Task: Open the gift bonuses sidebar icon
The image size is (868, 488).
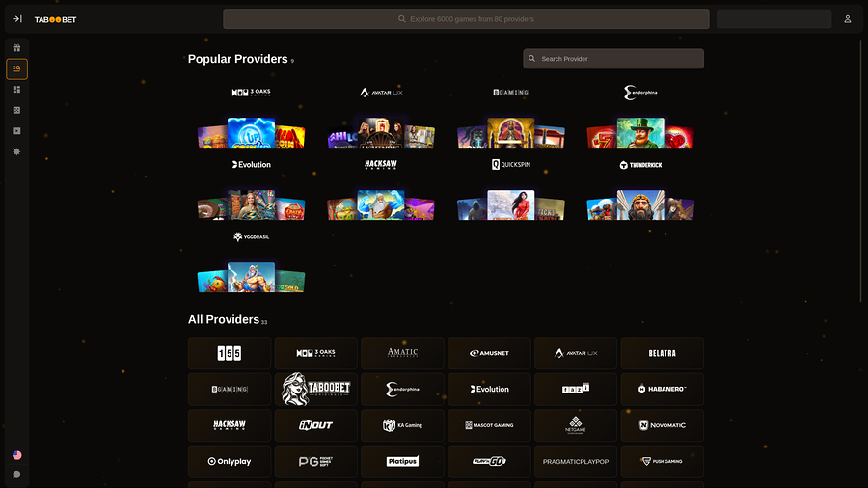Action: tap(16, 48)
